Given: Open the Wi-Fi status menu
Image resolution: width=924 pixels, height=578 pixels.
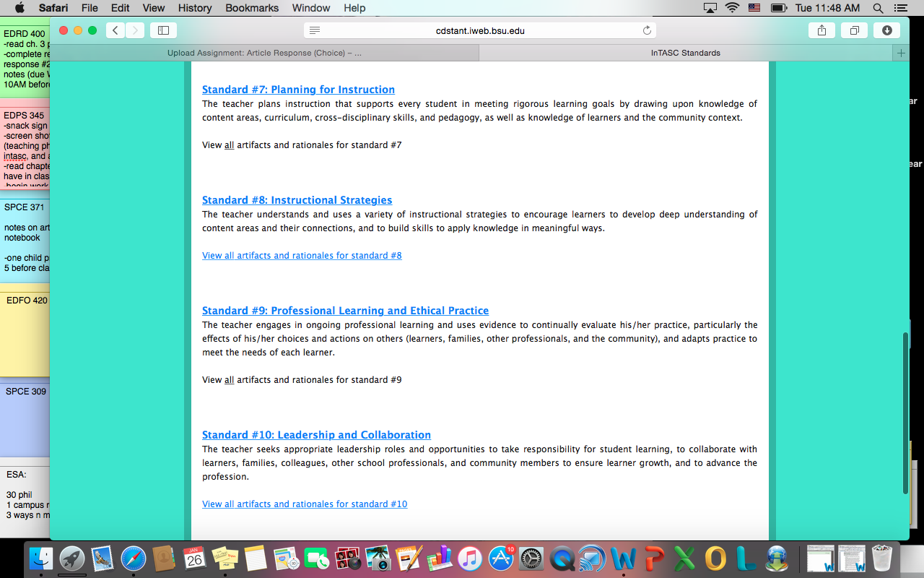Looking at the screenshot, I should [733, 8].
